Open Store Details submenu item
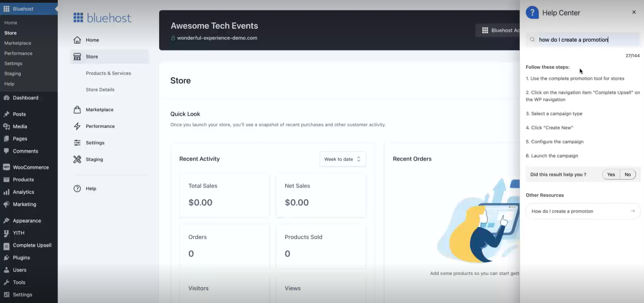Screen dimensions: 644x303 (100, 90)
